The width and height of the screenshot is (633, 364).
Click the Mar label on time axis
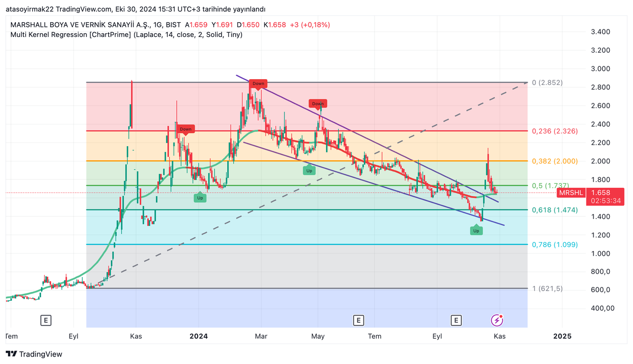point(260,336)
